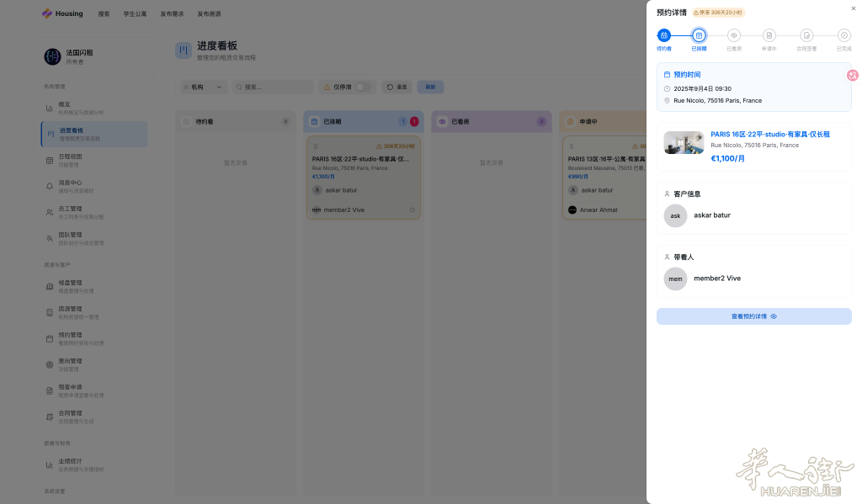The width and height of the screenshot is (862, 504).
Task: Tick the checkbox in 待约看 column header
Action: [x=186, y=121]
